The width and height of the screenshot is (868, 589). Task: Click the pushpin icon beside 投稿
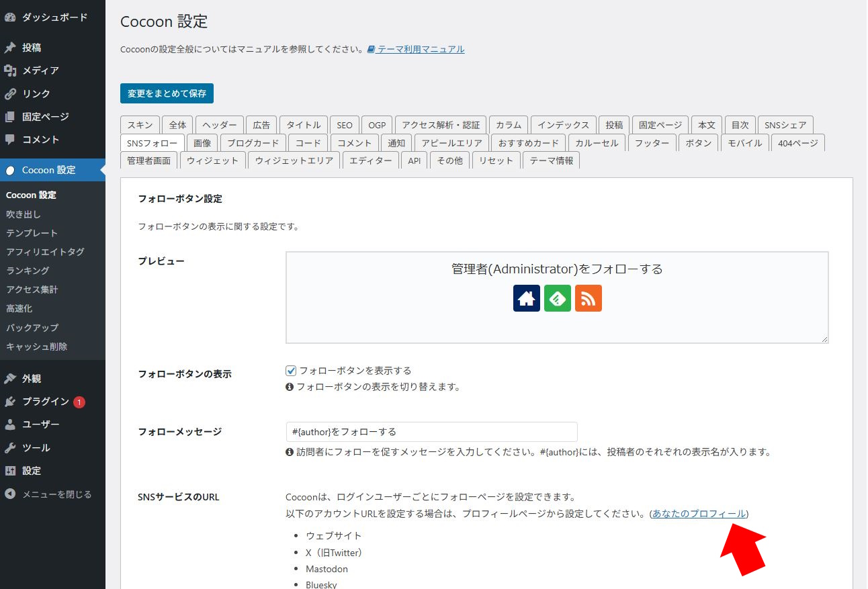(x=10, y=48)
